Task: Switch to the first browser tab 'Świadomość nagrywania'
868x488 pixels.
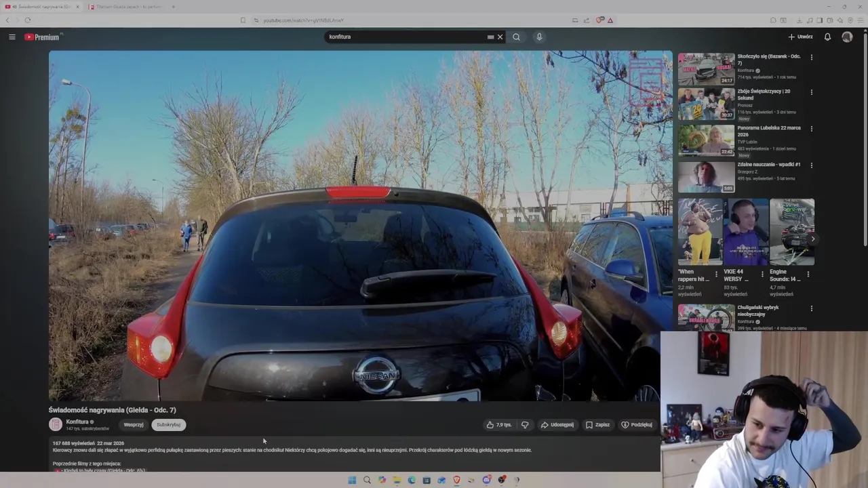Action: pos(42,7)
